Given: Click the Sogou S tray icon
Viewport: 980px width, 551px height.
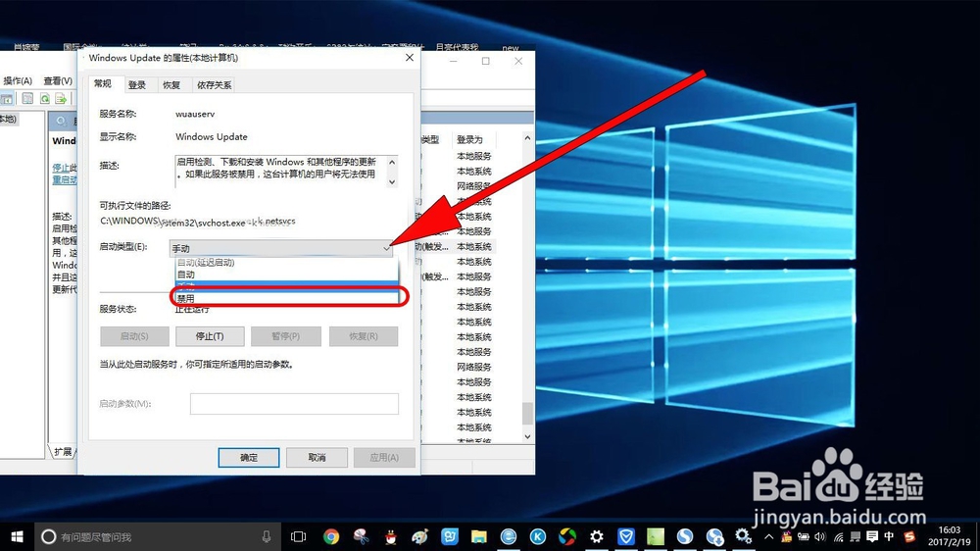Looking at the screenshot, I should click(x=909, y=536).
